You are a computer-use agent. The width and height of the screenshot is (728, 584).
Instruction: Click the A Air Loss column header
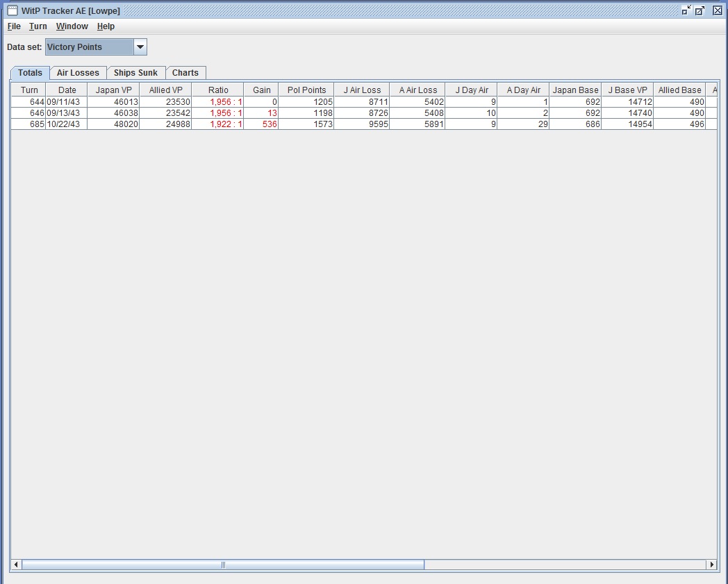click(x=417, y=90)
